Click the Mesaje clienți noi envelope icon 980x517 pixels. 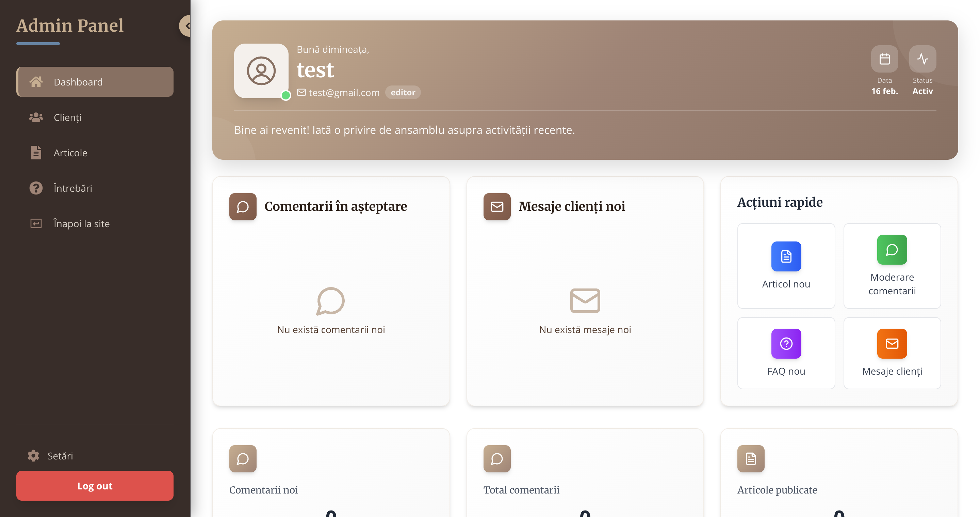click(497, 207)
